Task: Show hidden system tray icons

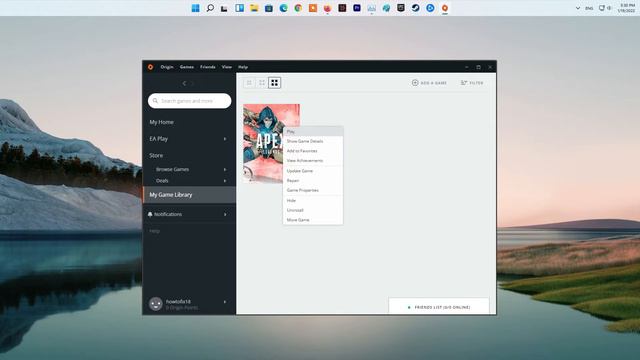Action: pos(578,8)
